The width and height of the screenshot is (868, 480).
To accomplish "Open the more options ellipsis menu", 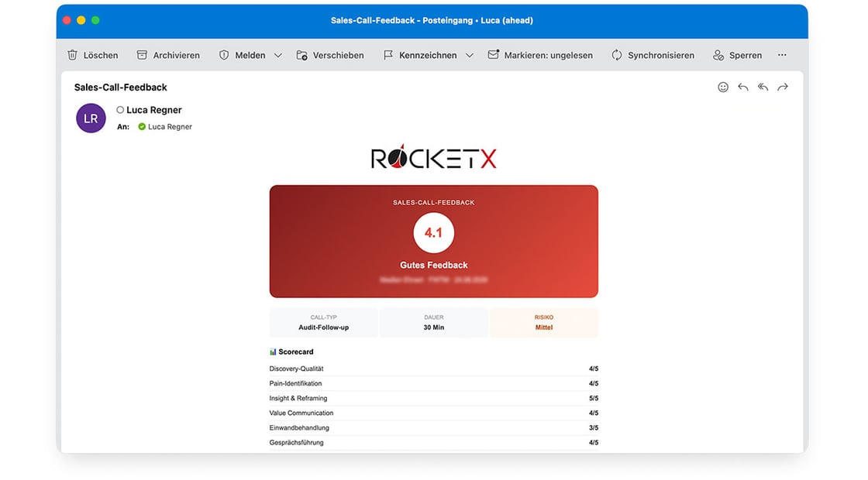I will point(782,55).
